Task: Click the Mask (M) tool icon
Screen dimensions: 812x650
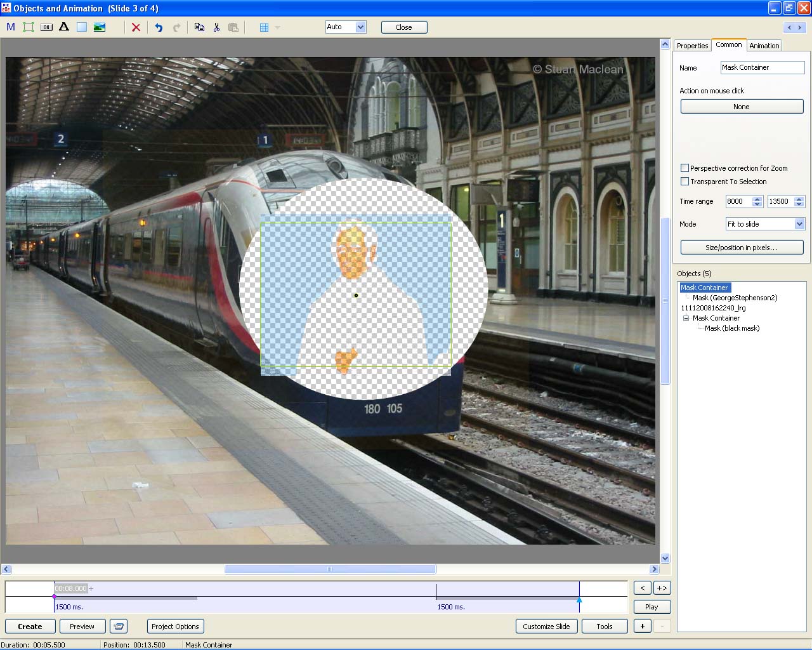Action: (11, 27)
